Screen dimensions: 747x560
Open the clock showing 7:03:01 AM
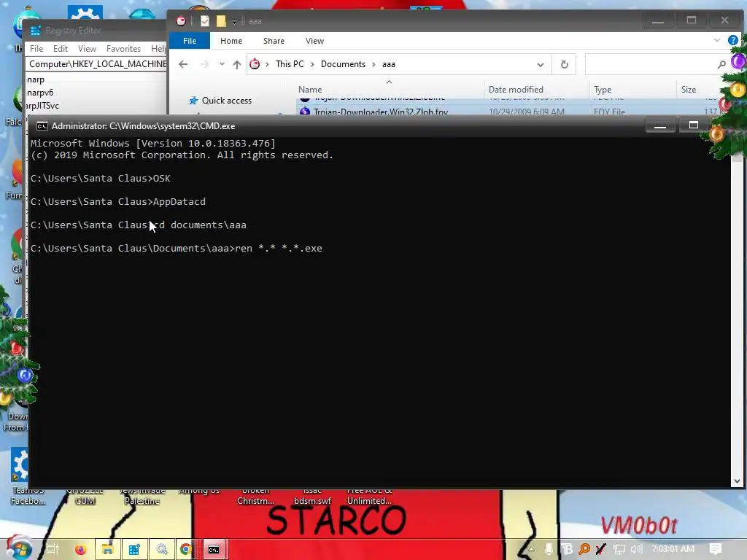[673, 548]
